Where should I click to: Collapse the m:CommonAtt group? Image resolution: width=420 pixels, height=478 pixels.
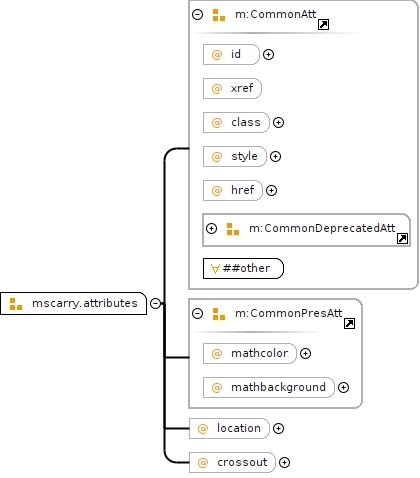click(x=197, y=15)
